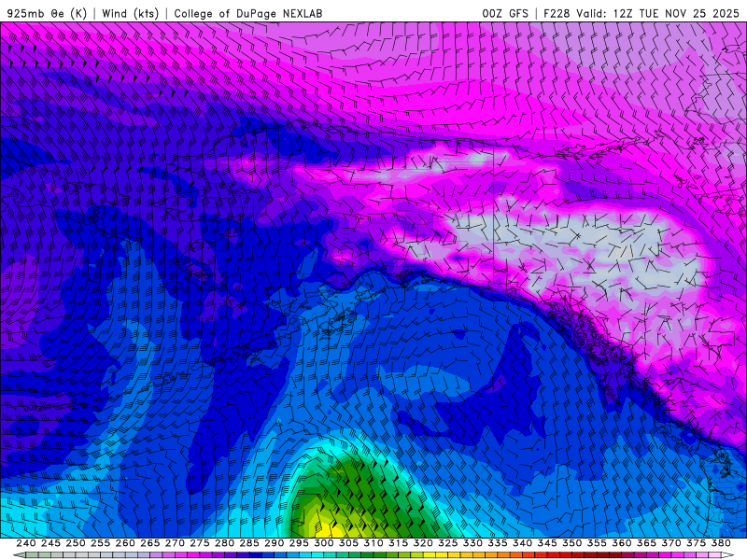
Task: Click the 320 legend value
Action: click(x=423, y=543)
